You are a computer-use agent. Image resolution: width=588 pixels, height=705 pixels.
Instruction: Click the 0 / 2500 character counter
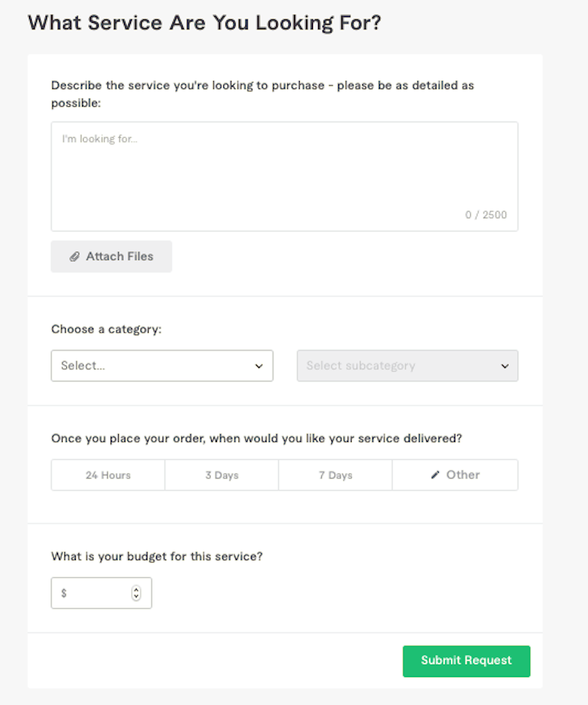[486, 215]
